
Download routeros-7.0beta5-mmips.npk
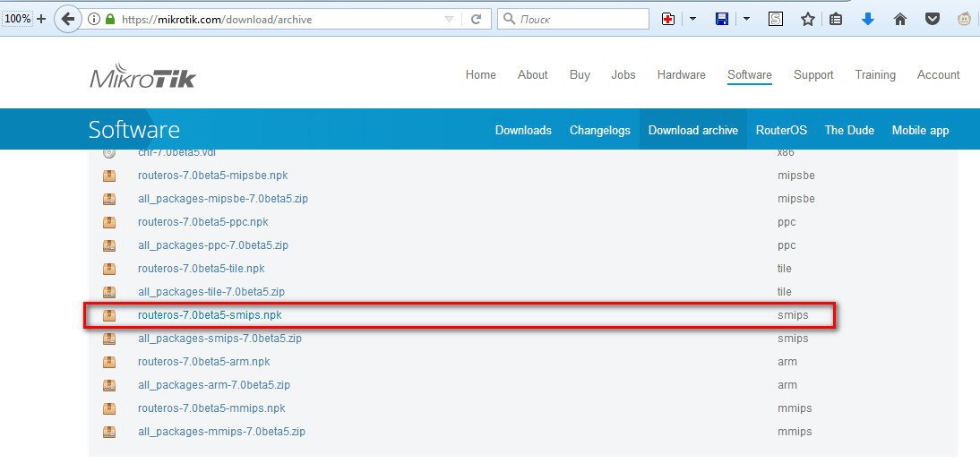(212, 408)
